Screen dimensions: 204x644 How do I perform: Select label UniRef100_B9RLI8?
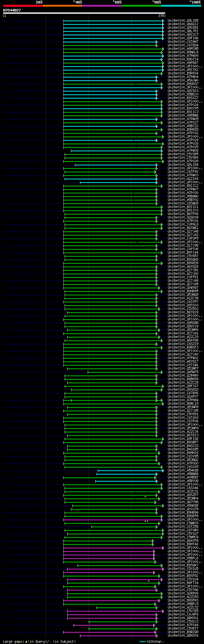[x=183, y=404]
